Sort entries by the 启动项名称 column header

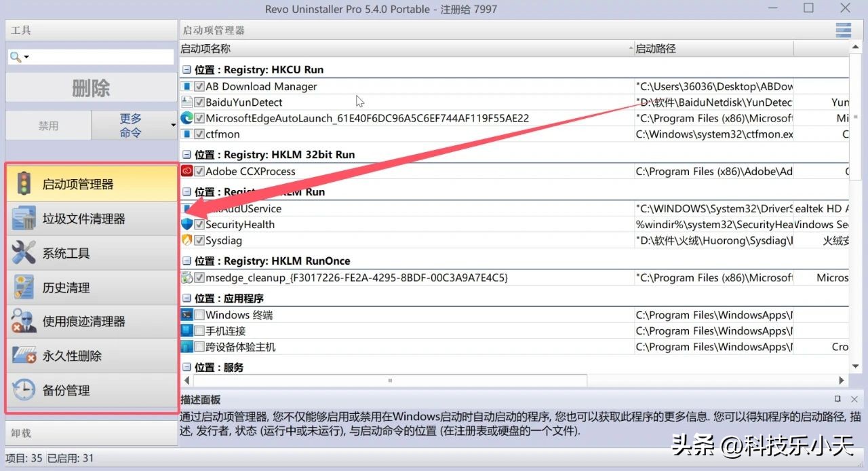click(x=203, y=48)
